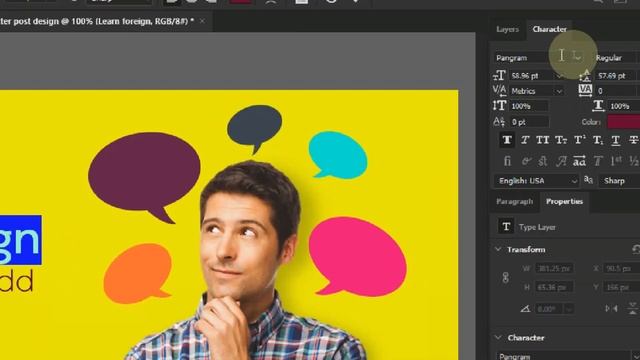640x360 pixels.
Task: Enable Small Caps text style
Action: pyautogui.click(x=561, y=140)
